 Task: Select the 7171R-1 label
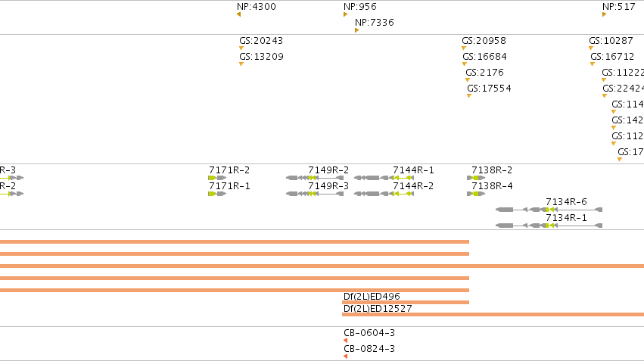pos(229,186)
